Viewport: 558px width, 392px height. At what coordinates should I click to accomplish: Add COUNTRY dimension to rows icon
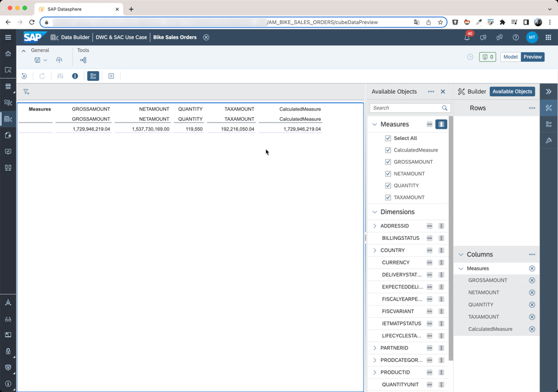pyautogui.click(x=429, y=250)
